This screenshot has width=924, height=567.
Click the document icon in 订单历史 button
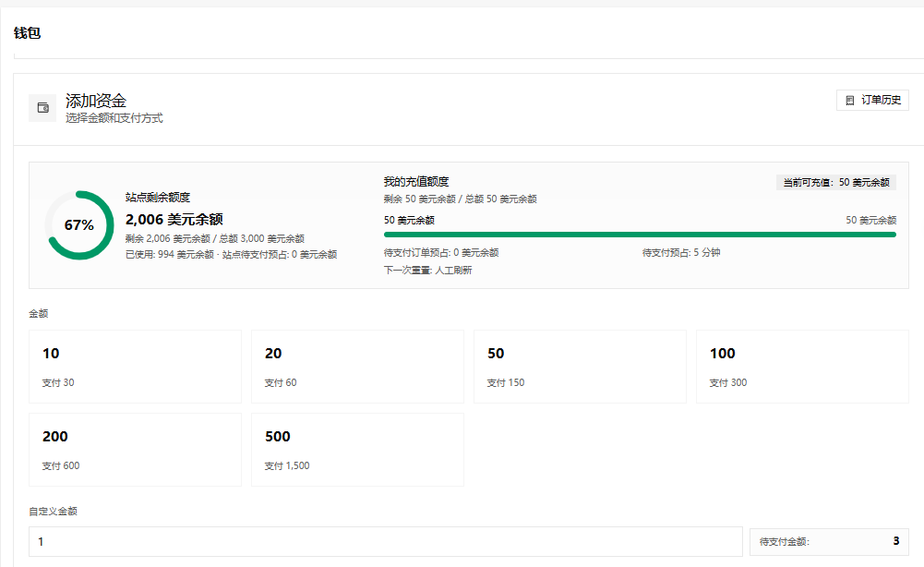849,101
